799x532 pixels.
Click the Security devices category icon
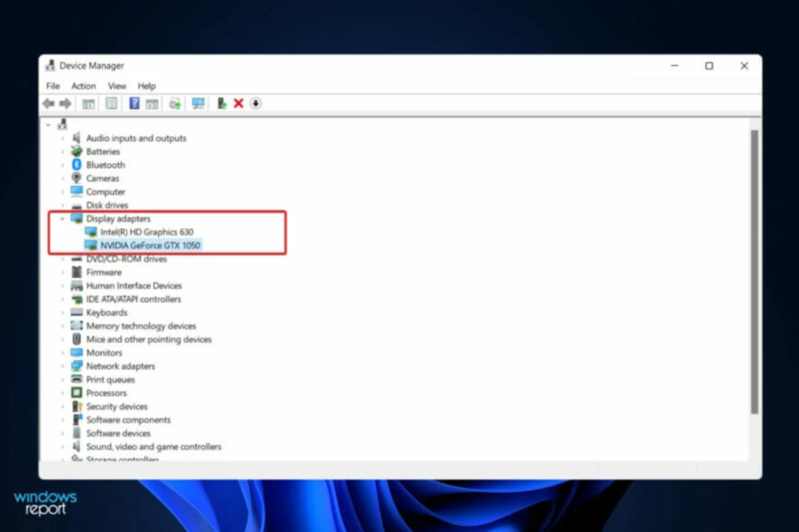click(x=77, y=406)
